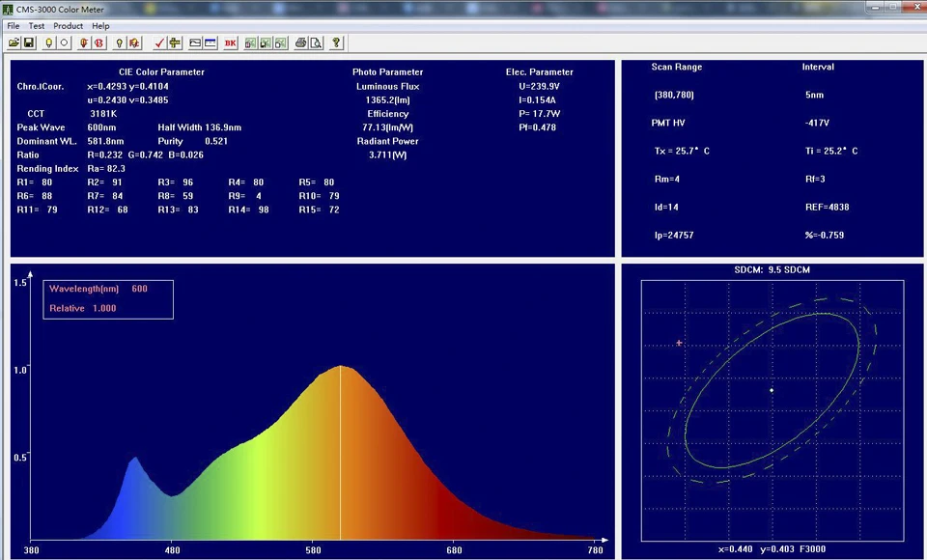The image size is (927, 560).
Task: Click the Wavelength and Relative readout box
Action: pos(108,299)
